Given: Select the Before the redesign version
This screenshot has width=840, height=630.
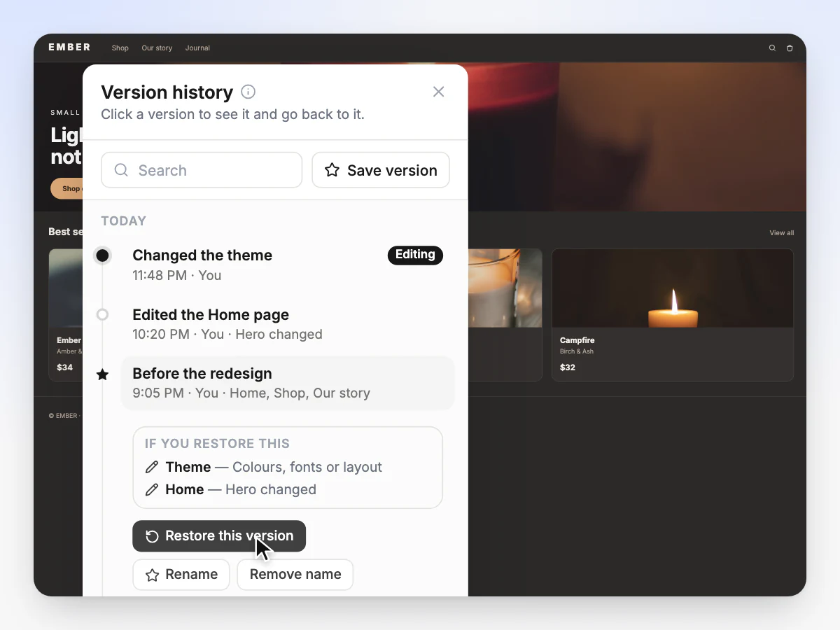Looking at the screenshot, I should 288,383.
